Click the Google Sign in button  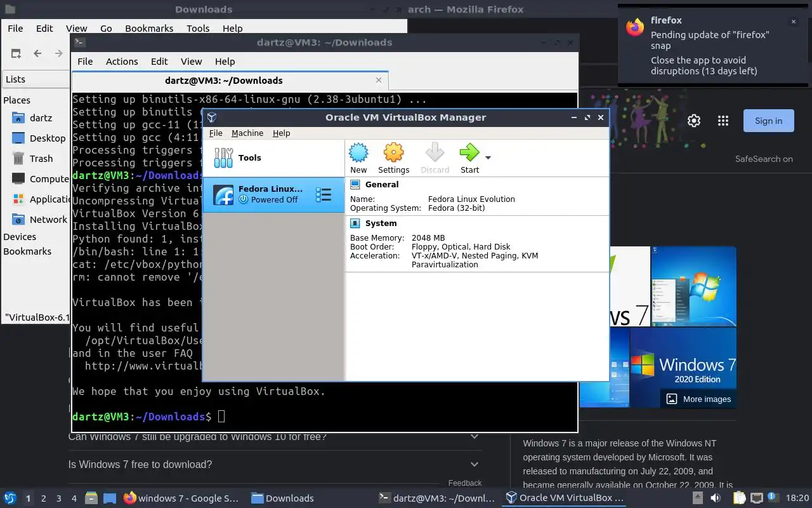click(x=768, y=121)
